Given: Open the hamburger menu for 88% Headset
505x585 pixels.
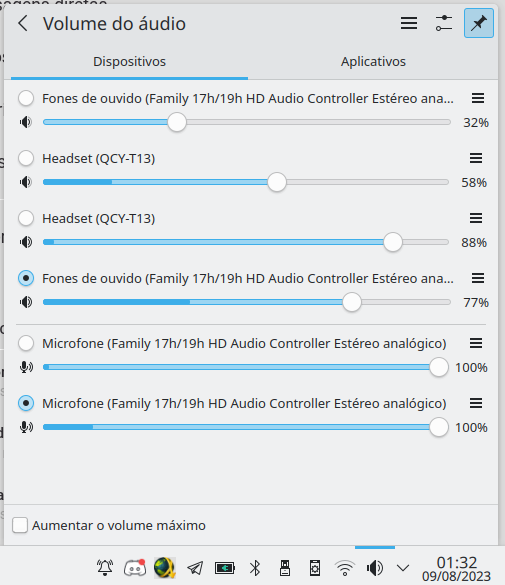Looking at the screenshot, I should coord(476,218).
